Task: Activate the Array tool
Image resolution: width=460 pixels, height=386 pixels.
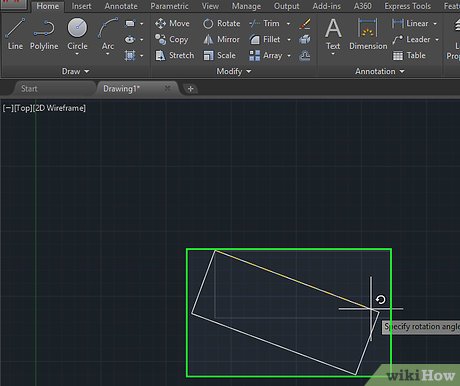Action: point(266,55)
